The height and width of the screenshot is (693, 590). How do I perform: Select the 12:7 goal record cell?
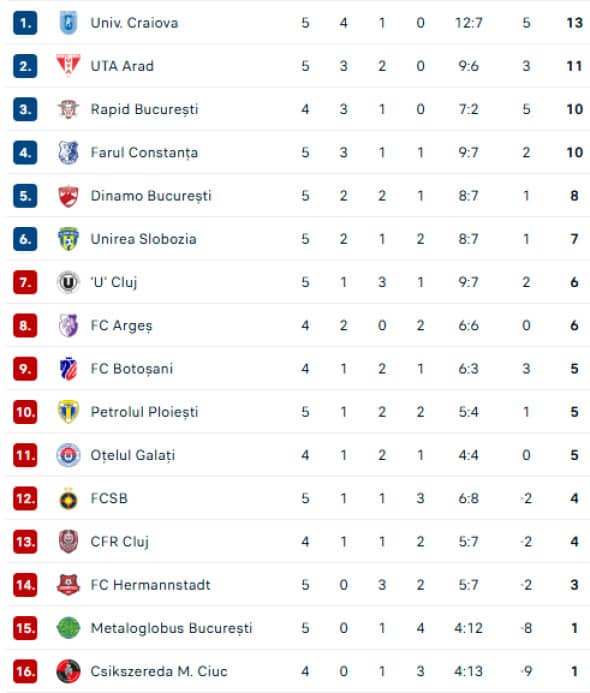(x=469, y=23)
